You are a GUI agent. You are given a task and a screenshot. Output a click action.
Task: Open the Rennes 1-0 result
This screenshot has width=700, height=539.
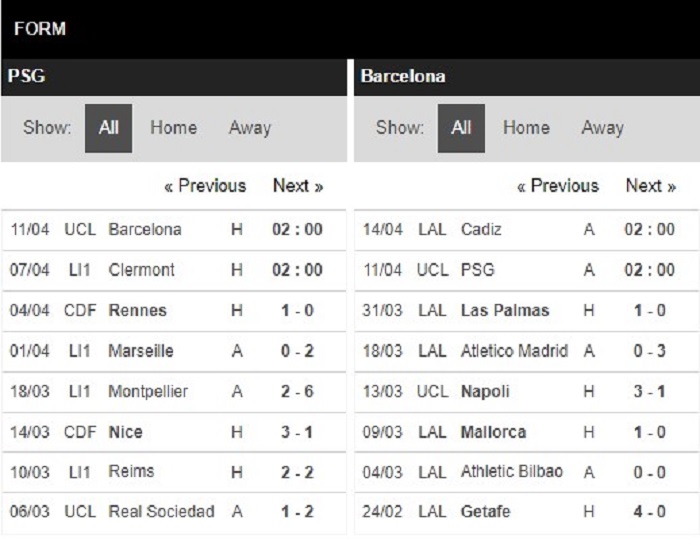[174, 311]
